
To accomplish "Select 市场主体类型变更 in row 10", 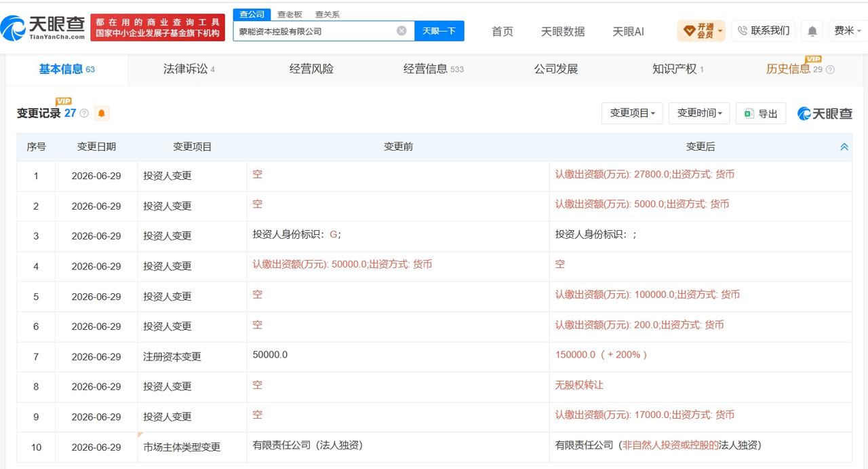I will pyautogui.click(x=182, y=447).
